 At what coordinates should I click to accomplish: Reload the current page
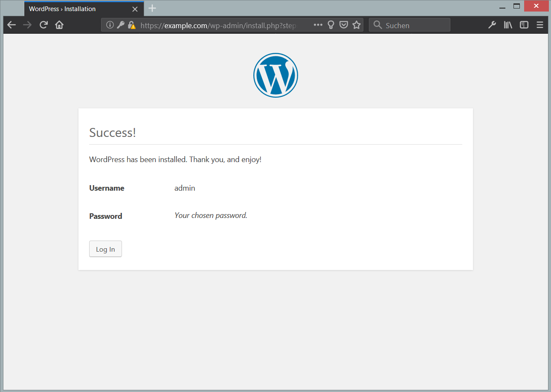[43, 25]
